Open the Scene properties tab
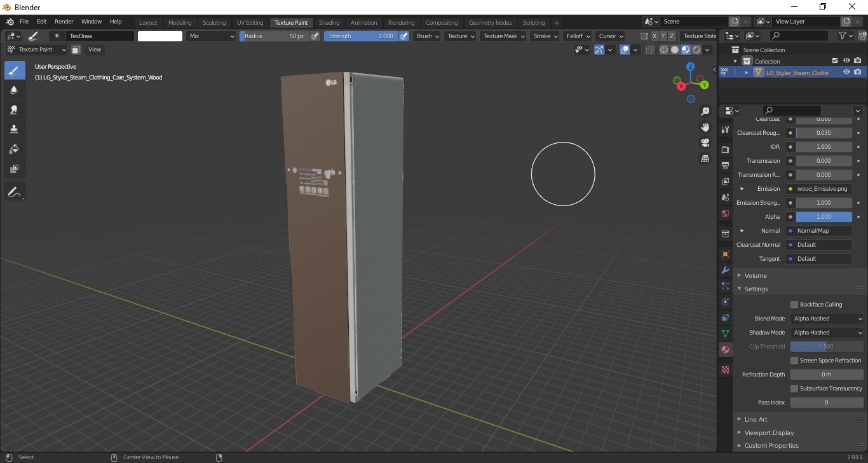The width and height of the screenshot is (868, 463). pos(725,197)
